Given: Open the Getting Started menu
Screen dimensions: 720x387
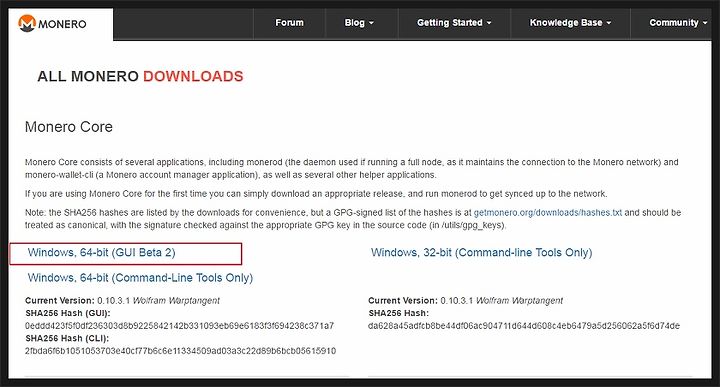Looking at the screenshot, I should coord(454,22).
